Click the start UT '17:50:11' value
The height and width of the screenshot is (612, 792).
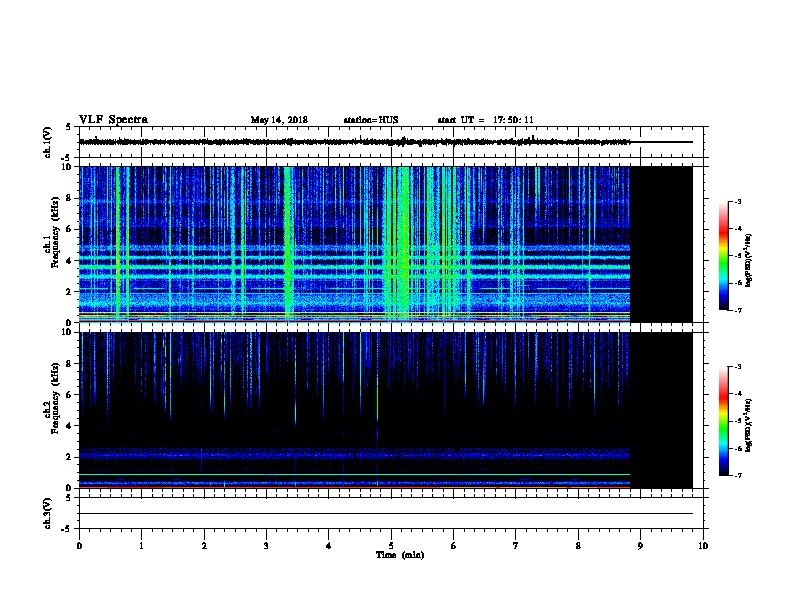513,120
